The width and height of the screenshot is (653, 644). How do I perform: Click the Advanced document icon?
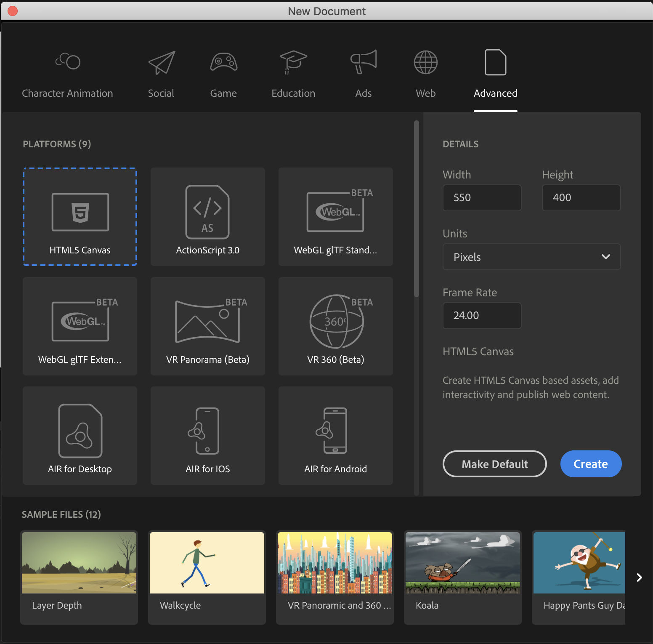(x=496, y=62)
